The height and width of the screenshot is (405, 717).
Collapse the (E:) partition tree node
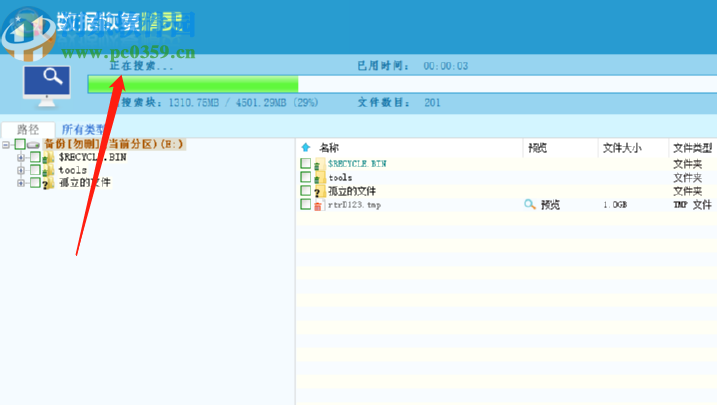pos(5,145)
